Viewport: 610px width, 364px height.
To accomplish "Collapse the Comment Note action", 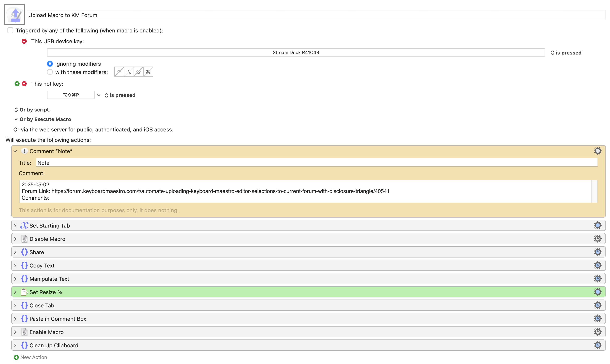I will tap(15, 151).
